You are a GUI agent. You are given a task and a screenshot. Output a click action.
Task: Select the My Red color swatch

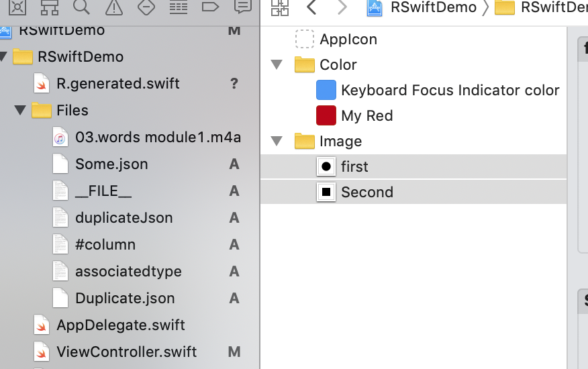pyautogui.click(x=326, y=115)
